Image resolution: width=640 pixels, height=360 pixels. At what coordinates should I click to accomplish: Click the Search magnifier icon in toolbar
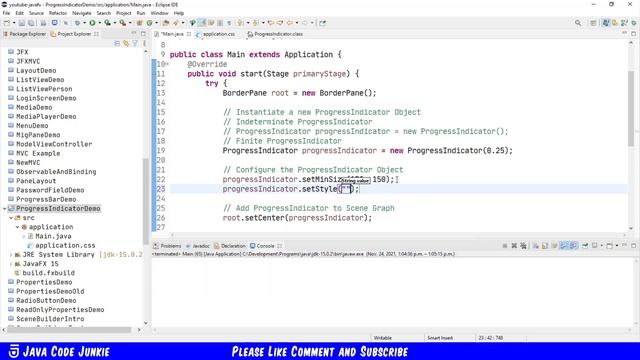click(x=578, y=23)
